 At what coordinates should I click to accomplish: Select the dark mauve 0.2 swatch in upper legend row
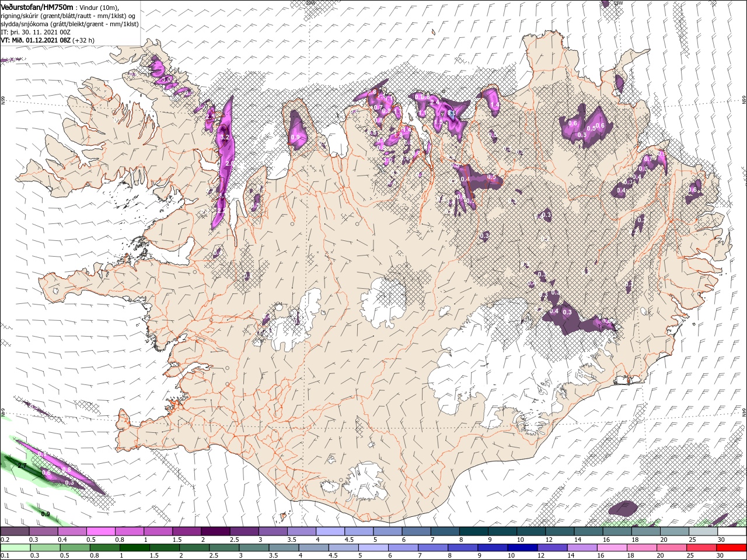(15, 531)
